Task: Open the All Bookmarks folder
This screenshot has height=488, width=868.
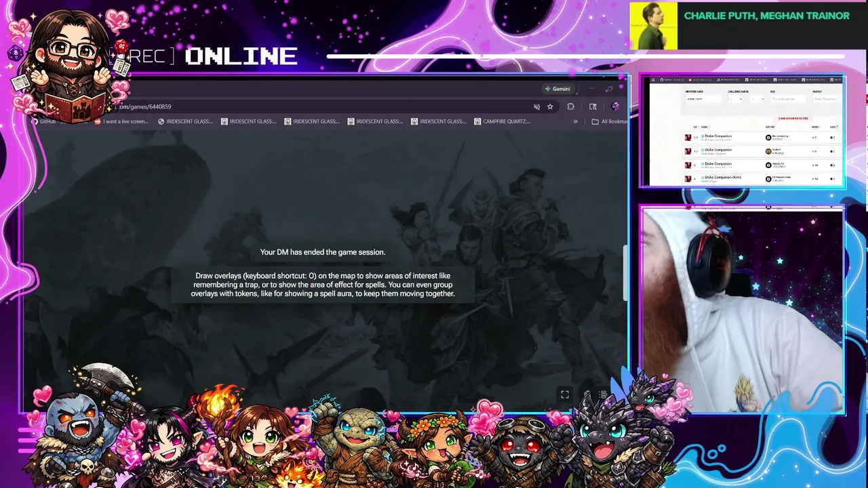Action: [x=609, y=121]
